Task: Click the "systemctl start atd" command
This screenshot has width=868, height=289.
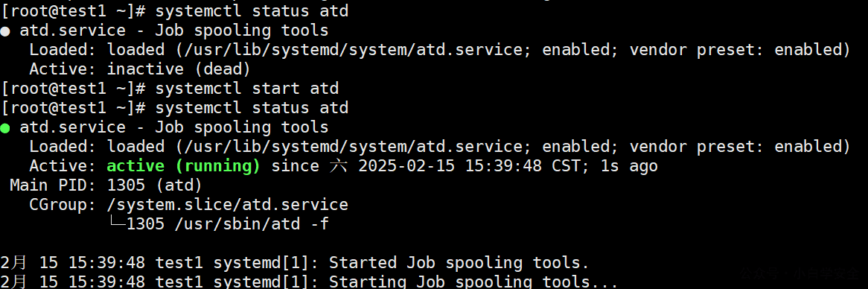Action: pos(247,89)
